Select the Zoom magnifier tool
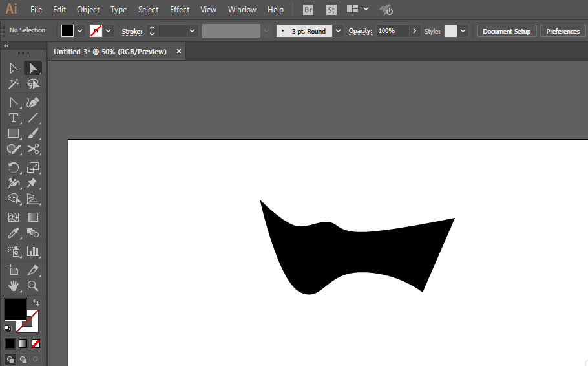 [x=33, y=285]
